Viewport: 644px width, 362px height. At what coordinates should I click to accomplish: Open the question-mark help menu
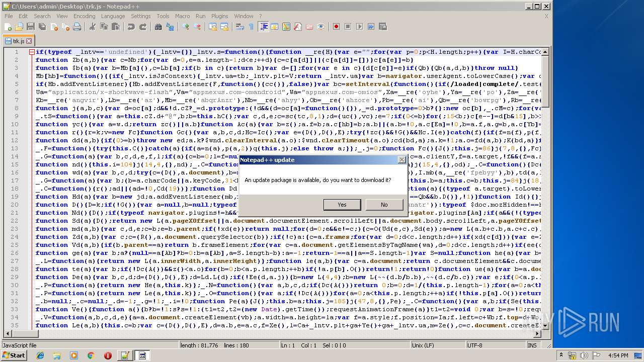tap(261, 16)
